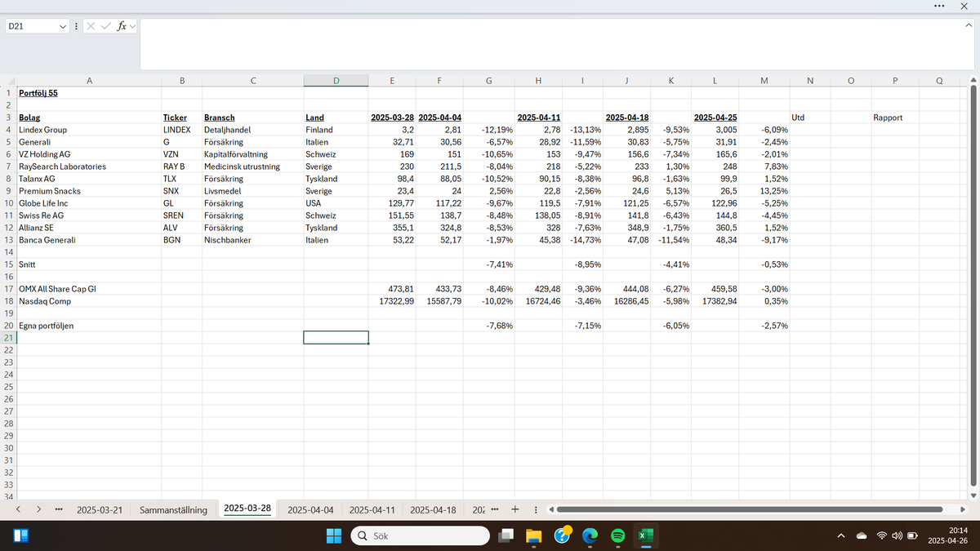Click the volume speaker tray icon

tap(897, 536)
